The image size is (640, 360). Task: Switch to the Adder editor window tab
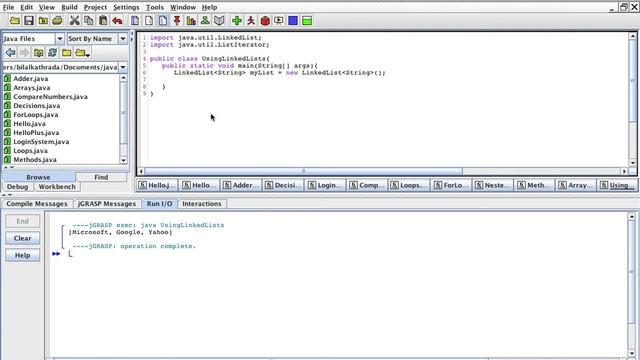241,185
